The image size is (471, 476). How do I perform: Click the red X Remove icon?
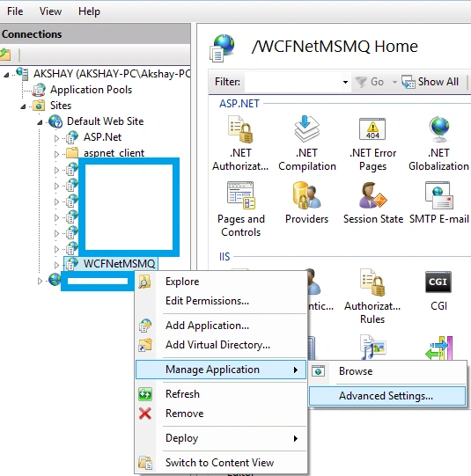click(x=145, y=414)
